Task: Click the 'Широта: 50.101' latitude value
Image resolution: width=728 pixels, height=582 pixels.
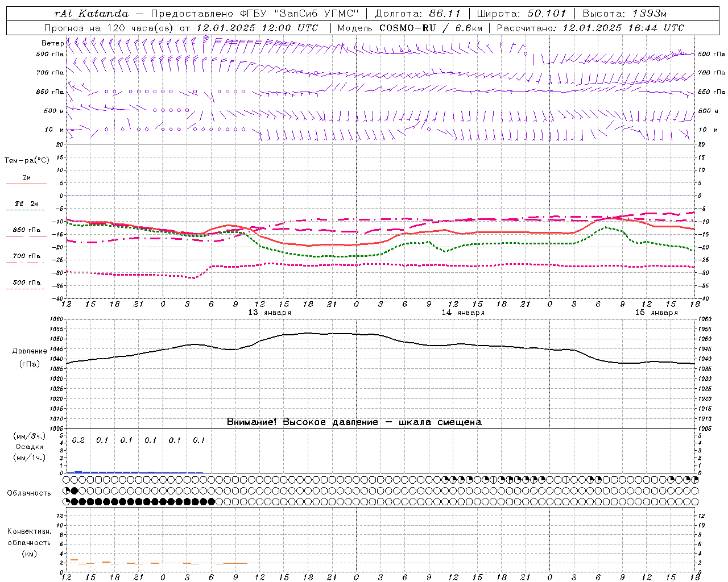Action: click(x=522, y=14)
